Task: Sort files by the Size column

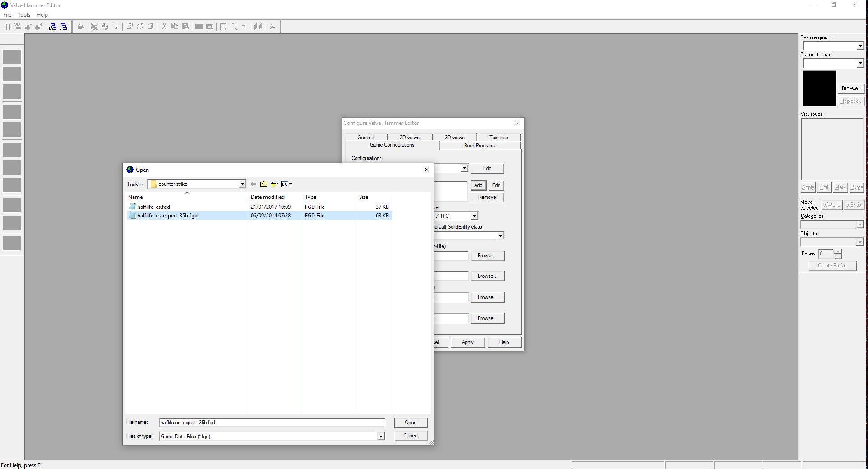Action: [x=374, y=197]
